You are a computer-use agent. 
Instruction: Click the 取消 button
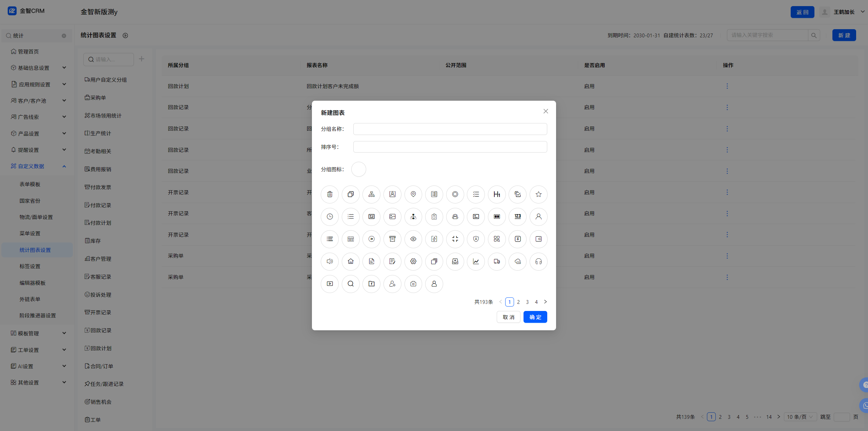coord(508,317)
